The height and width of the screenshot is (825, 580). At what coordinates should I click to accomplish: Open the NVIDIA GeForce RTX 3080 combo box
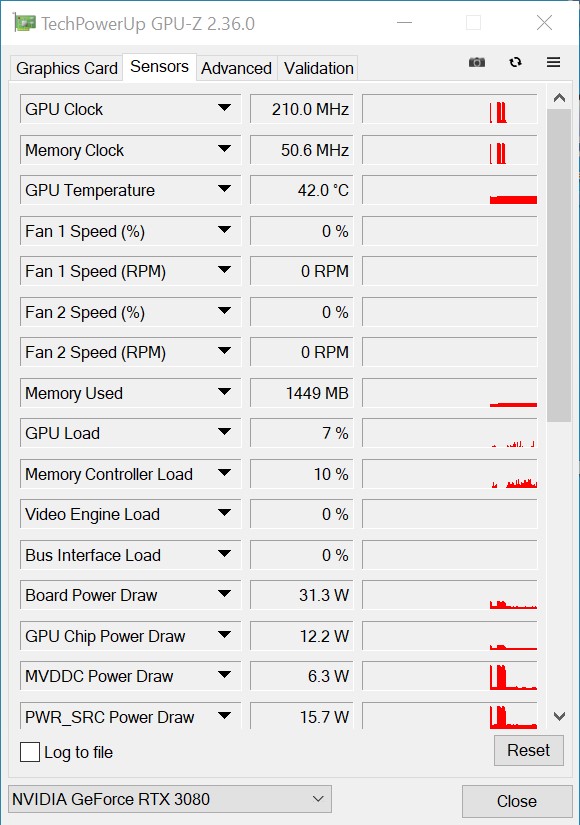tap(169, 799)
